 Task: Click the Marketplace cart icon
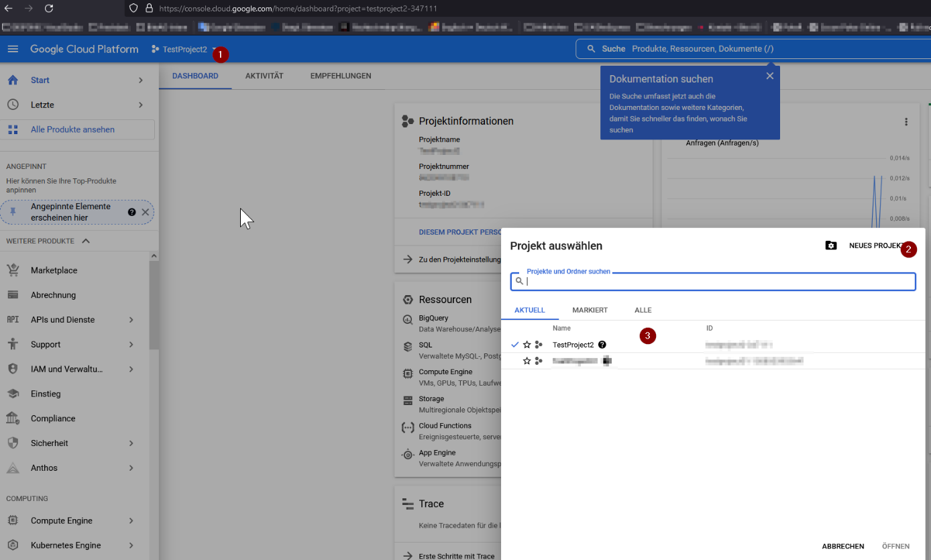(13, 270)
